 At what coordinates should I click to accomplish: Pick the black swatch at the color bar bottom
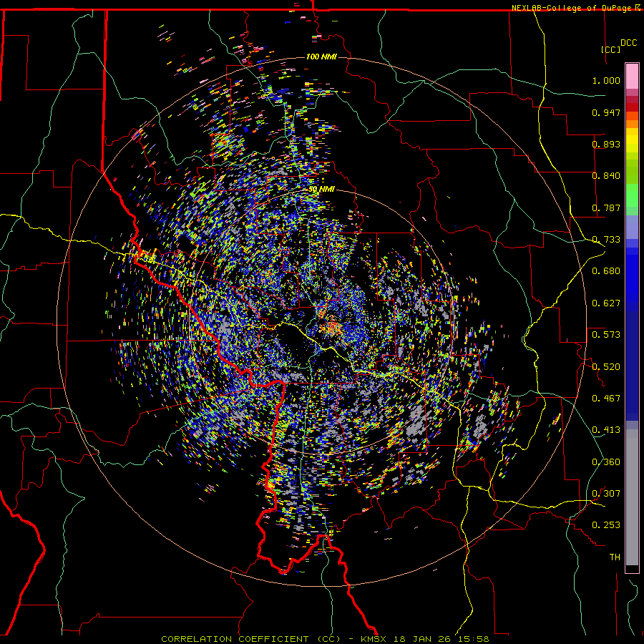click(632, 568)
